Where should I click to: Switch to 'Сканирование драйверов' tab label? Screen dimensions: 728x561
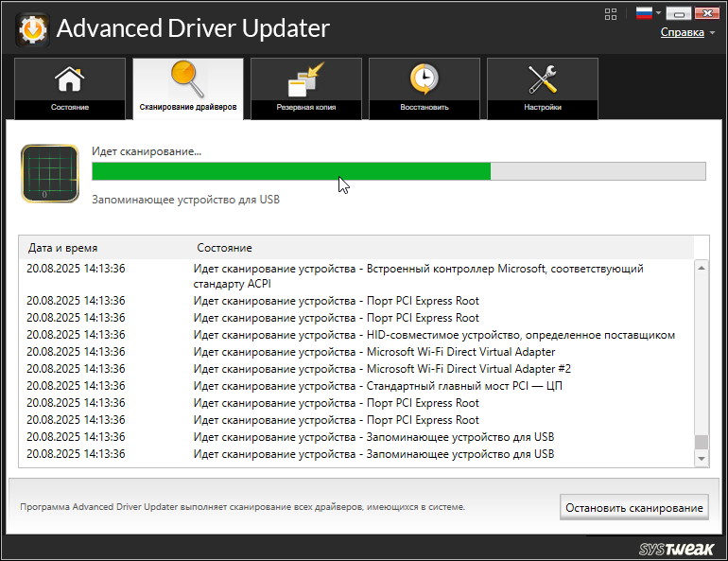[187, 107]
